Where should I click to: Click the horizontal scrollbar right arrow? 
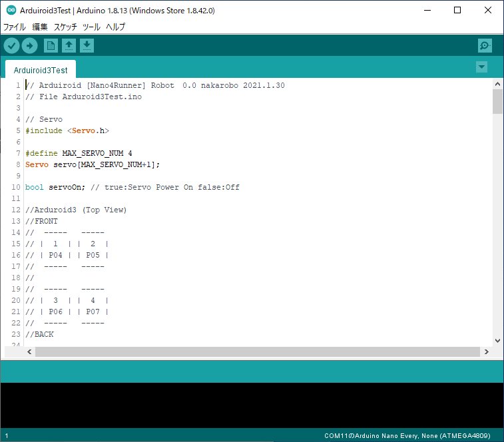[486, 351]
